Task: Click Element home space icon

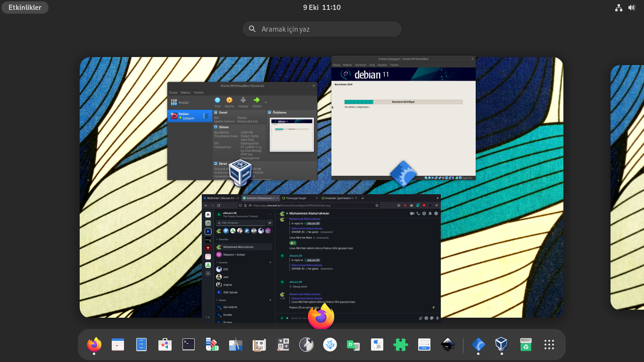Action: click(208, 214)
